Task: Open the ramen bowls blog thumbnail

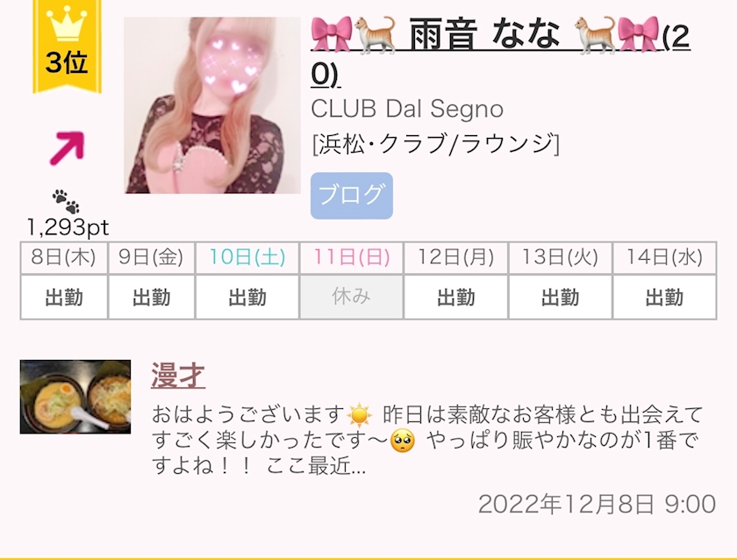Action: 75,397
